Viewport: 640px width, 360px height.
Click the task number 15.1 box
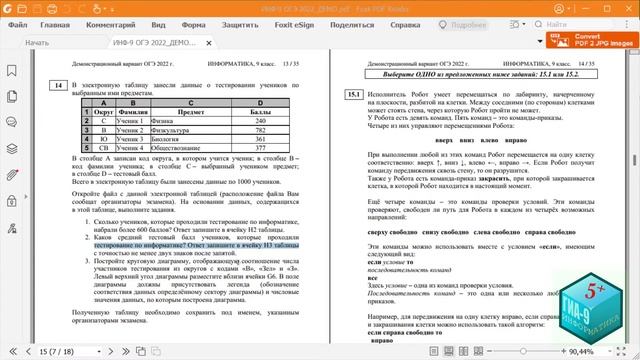[x=354, y=95]
